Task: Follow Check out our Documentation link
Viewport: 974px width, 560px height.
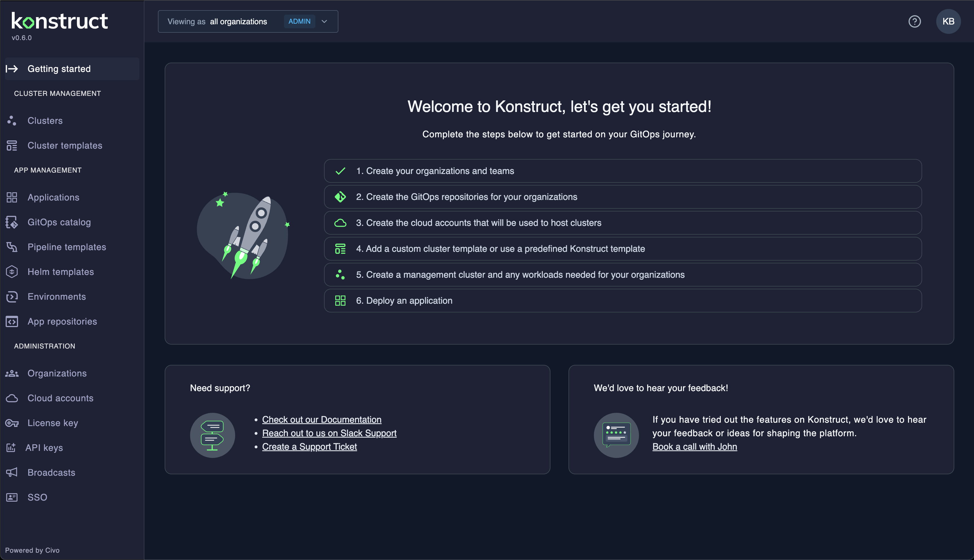Action: click(321, 420)
